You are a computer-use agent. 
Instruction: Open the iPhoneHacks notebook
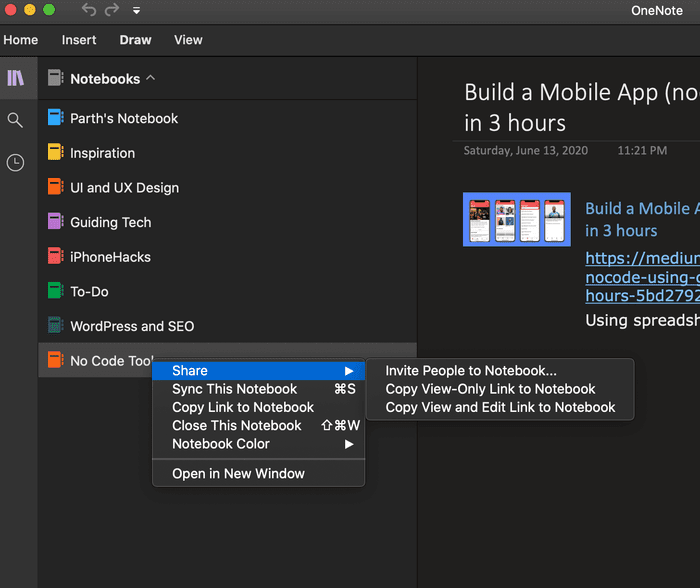pyautogui.click(x=227, y=257)
